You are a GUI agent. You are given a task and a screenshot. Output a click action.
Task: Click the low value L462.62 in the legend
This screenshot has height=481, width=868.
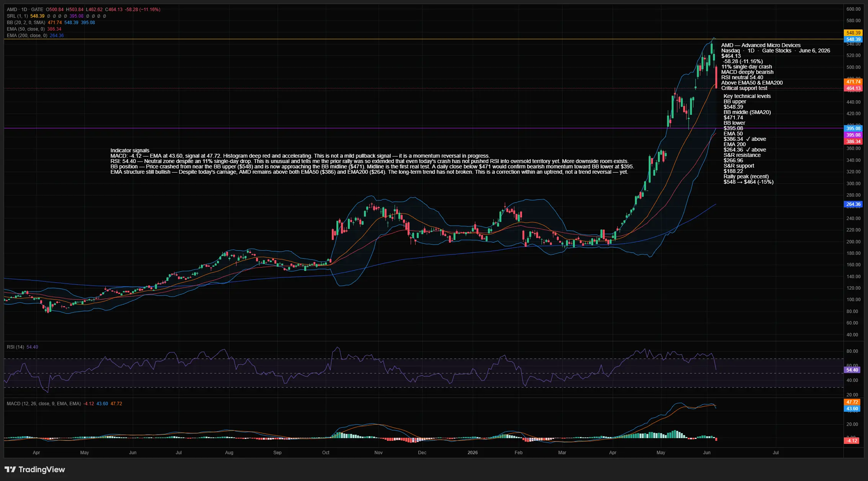pyautogui.click(x=94, y=10)
